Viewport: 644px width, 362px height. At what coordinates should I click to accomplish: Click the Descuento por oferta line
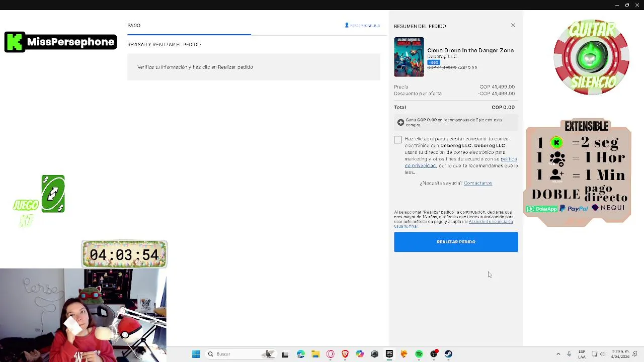tap(454, 94)
